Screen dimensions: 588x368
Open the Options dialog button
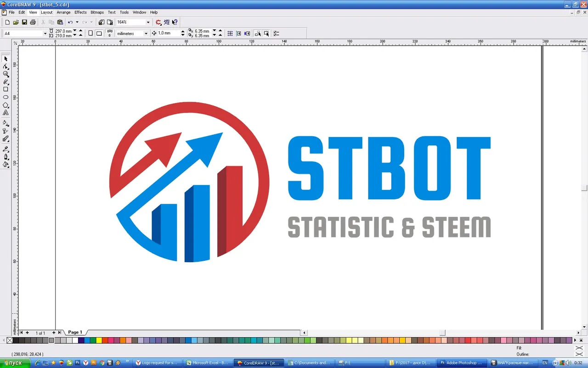[x=276, y=33]
